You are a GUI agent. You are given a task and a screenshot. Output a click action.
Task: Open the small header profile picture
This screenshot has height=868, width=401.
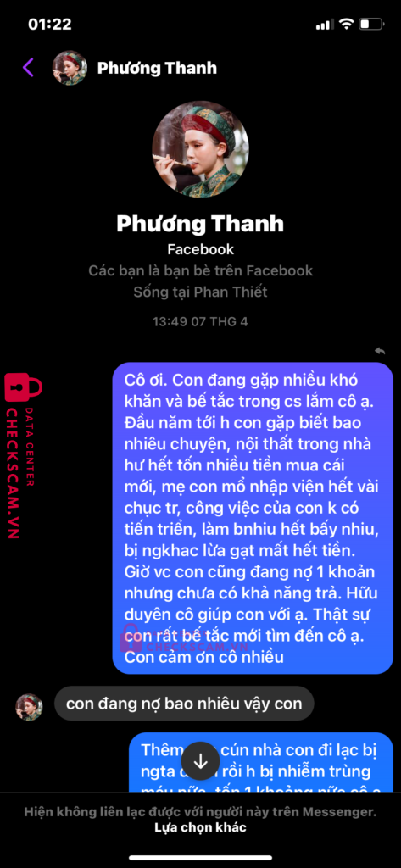[70, 68]
